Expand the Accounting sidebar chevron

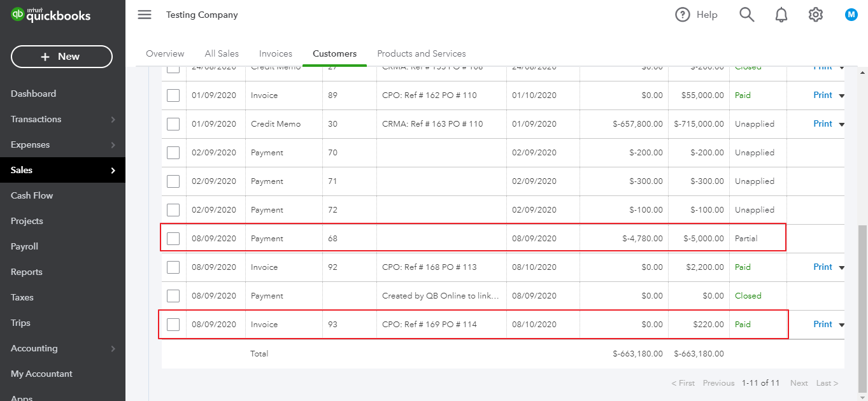point(113,349)
